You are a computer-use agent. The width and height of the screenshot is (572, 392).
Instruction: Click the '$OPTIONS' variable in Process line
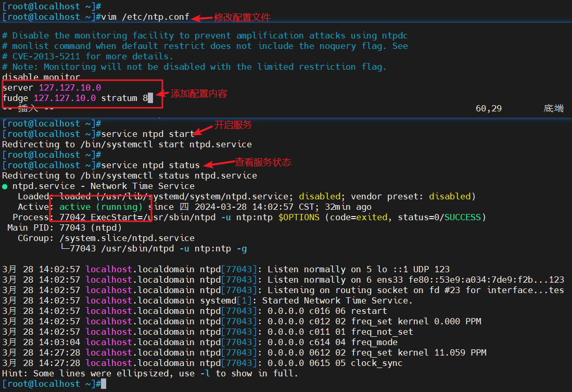point(299,217)
